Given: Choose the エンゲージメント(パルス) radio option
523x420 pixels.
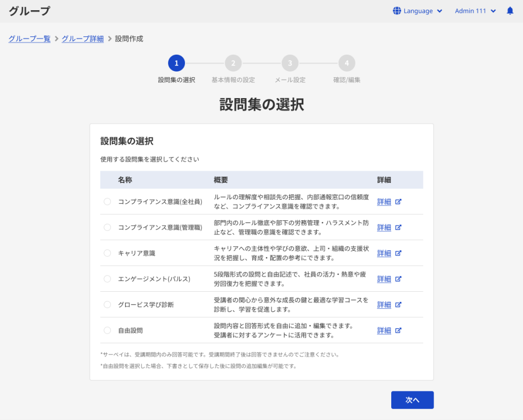Looking at the screenshot, I should click(x=107, y=279).
